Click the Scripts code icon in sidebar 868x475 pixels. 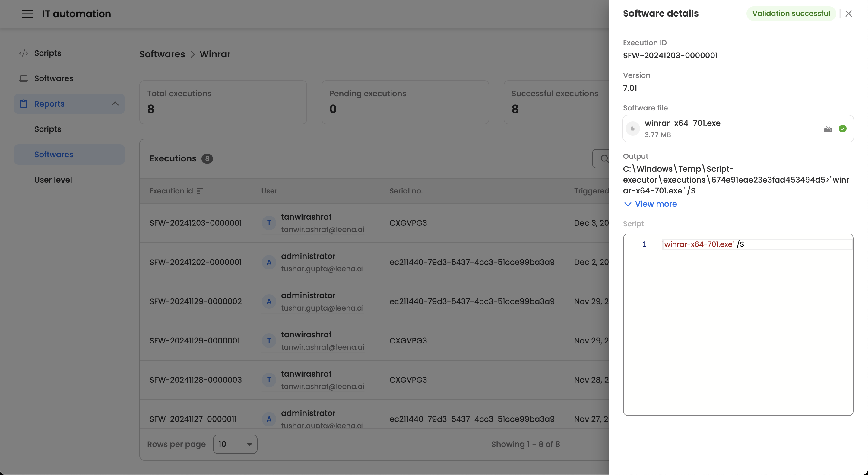point(23,53)
